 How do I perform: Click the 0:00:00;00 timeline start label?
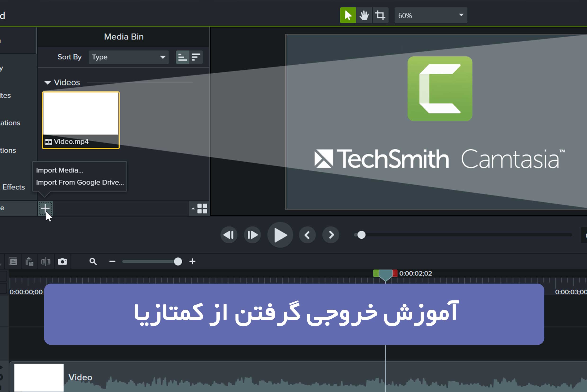(x=26, y=292)
